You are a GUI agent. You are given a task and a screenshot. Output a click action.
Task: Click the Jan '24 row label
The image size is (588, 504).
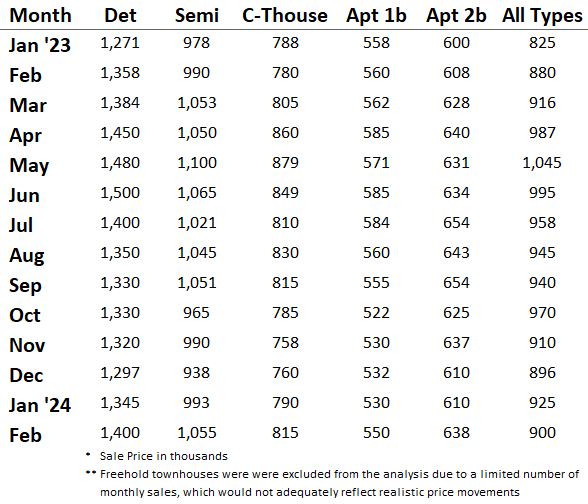pyautogui.click(x=40, y=405)
